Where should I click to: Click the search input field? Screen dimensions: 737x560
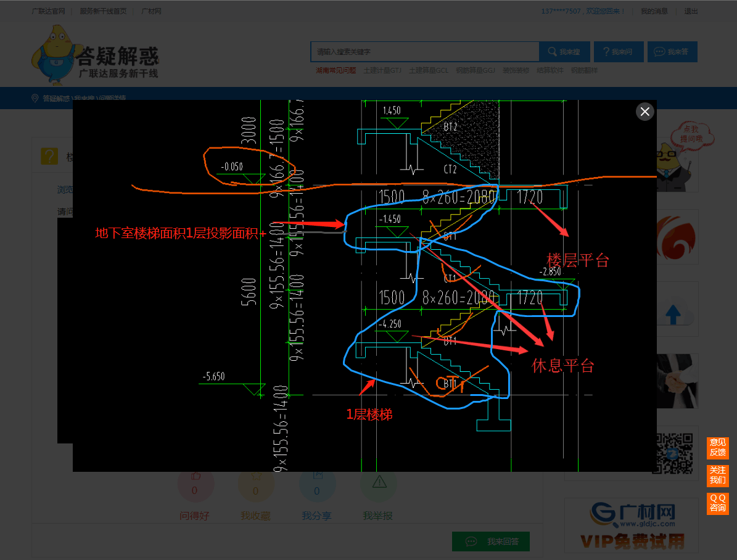(424, 52)
